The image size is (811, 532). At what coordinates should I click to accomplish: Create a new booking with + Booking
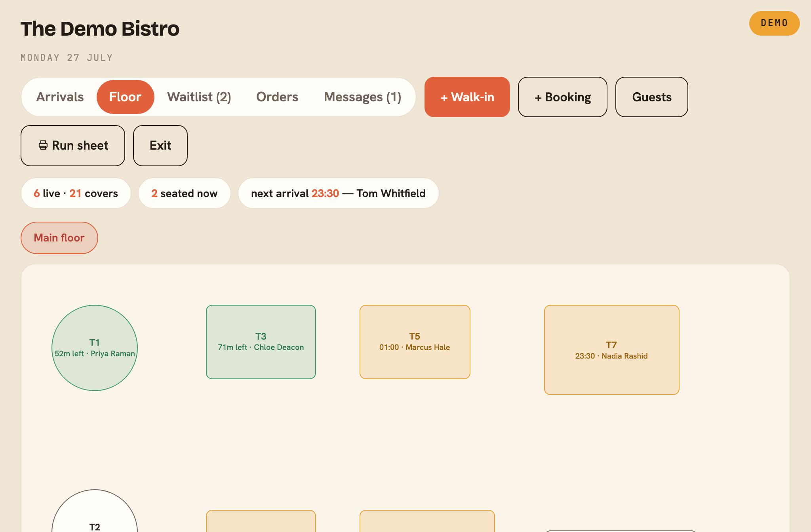point(563,97)
